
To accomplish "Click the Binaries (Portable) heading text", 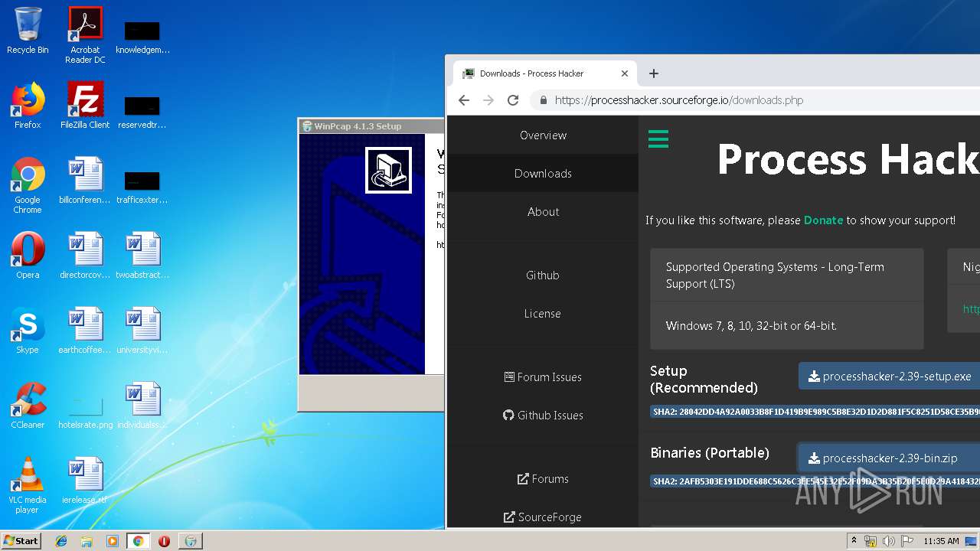I will [x=710, y=453].
